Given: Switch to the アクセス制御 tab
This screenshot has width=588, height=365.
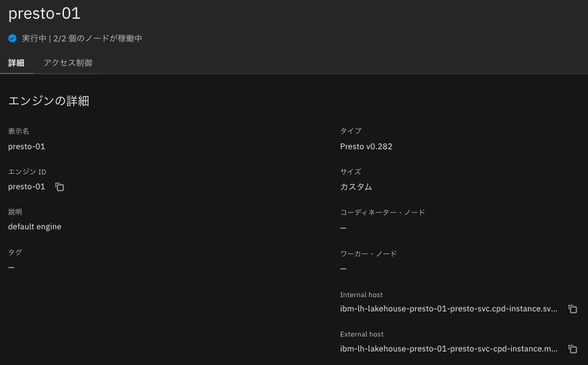Looking at the screenshot, I should click(x=68, y=63).
